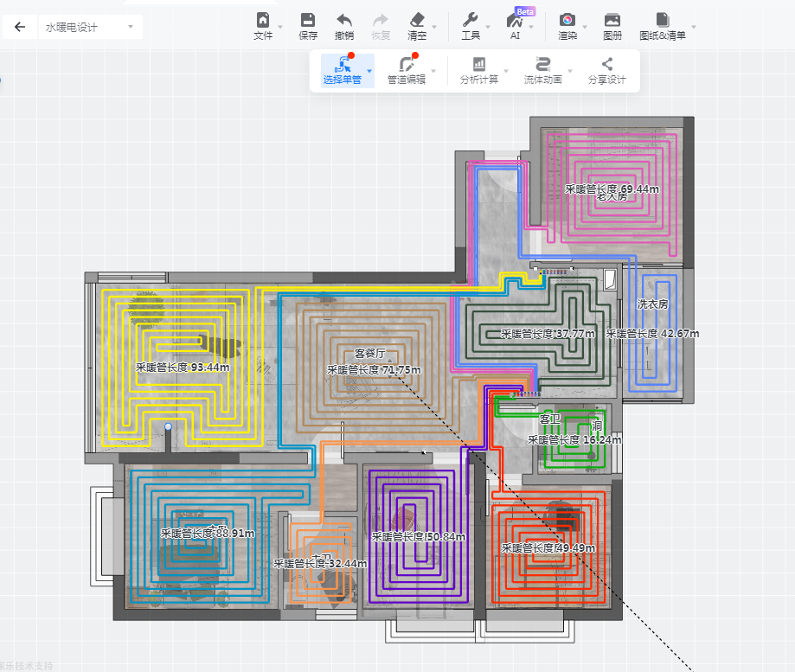This screenshot has height=672, width=795.
Task: Select the 管道编辑 pipe editing tool
Action: (407, 70)
